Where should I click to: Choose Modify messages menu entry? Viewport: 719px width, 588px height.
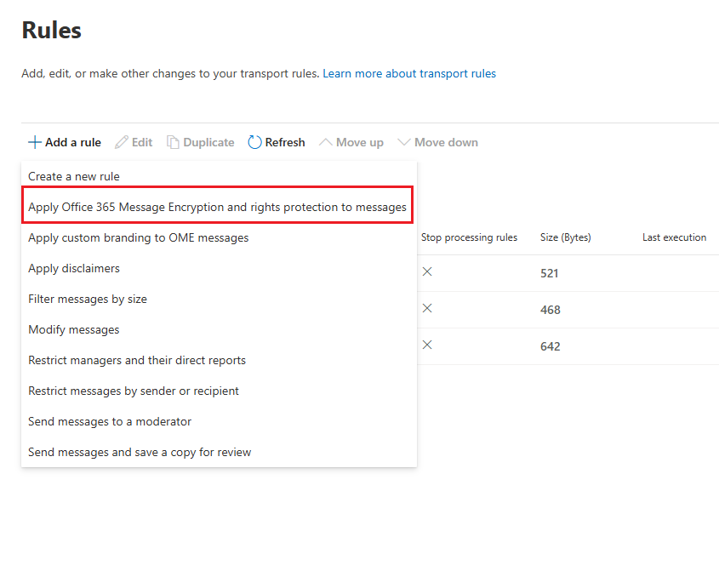pyautogui.click(x=220, y=330)
